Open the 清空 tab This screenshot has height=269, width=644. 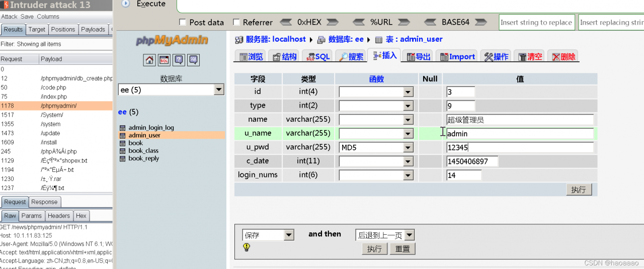click(x=530, y=57)
